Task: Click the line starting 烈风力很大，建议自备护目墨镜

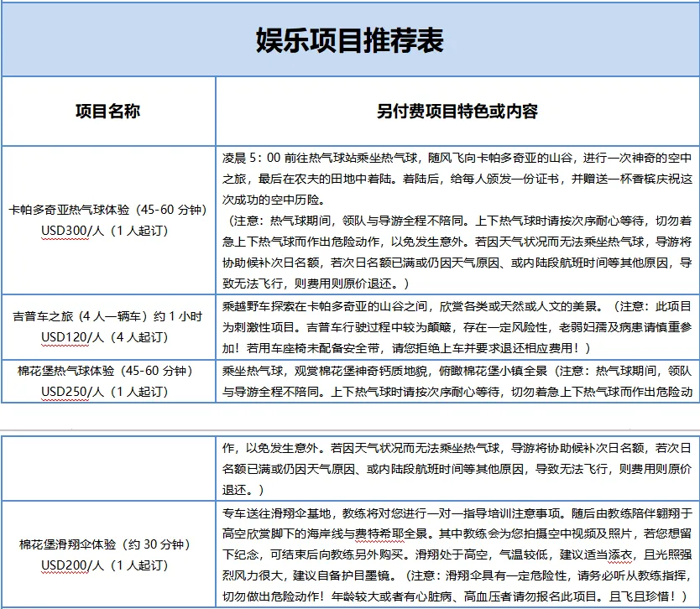Action: pos(457,575)
